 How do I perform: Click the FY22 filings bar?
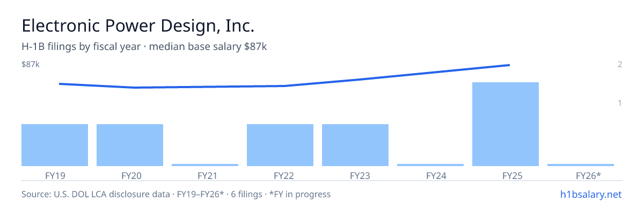[280, 145]
